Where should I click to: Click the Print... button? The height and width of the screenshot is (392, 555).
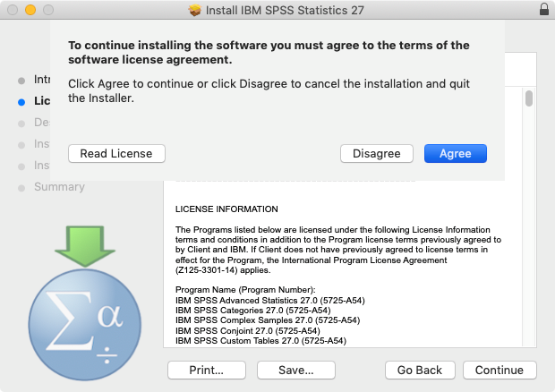207,370
